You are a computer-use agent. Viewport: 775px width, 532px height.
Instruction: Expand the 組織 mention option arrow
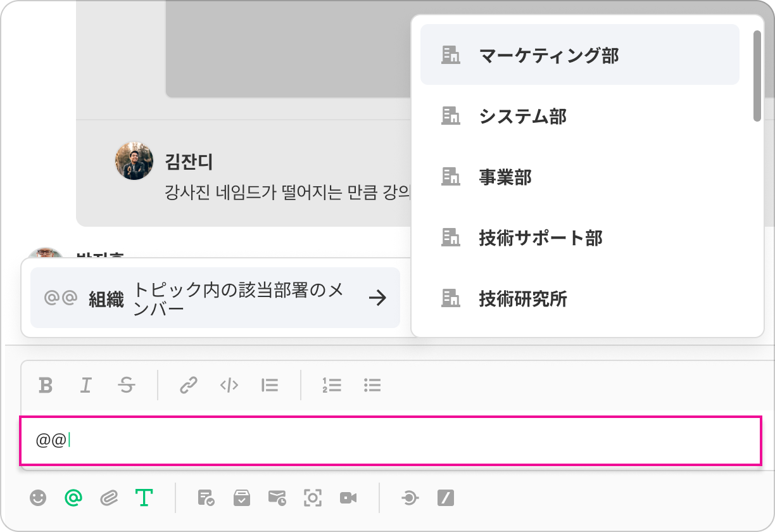pos(377,298)
